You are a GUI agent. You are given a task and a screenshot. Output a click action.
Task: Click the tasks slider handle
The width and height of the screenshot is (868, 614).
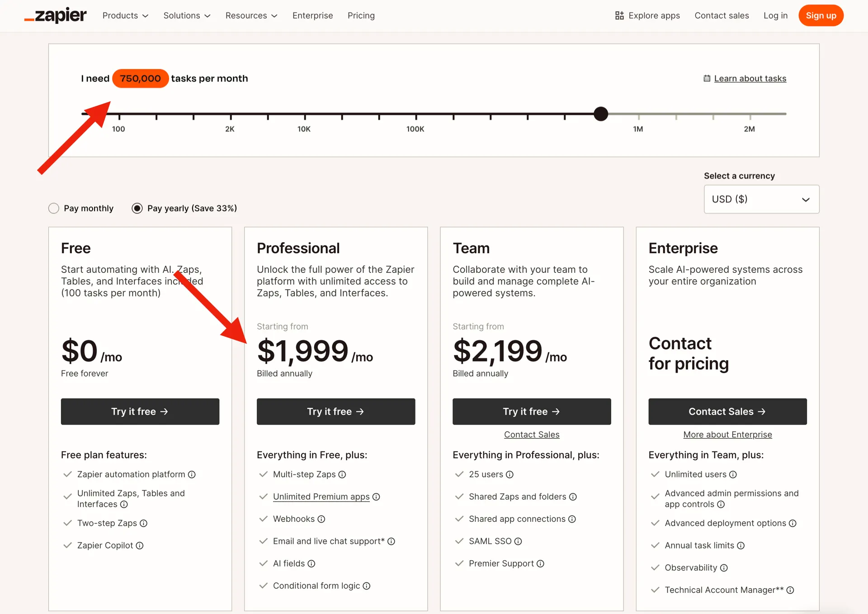[x=601, y=114]
